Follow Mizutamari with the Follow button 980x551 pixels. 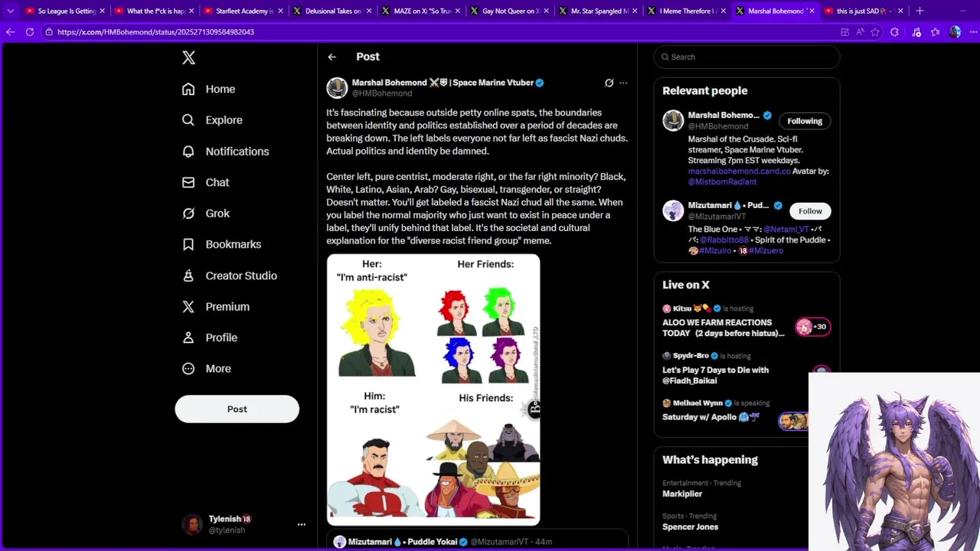[x=810, y=211]
